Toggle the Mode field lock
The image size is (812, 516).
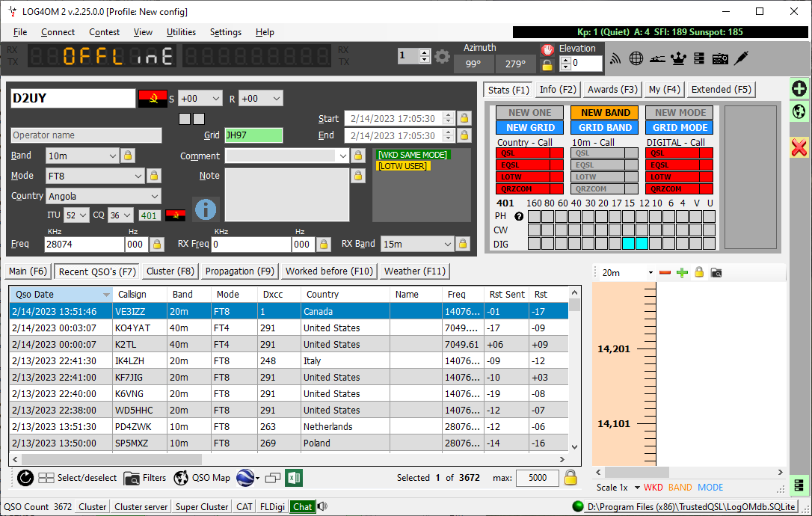point(154,176)
